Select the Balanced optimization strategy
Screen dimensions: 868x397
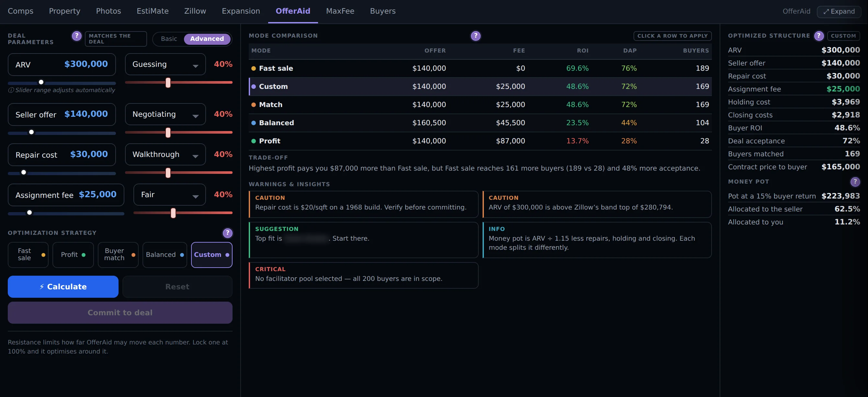coord(165,255)
